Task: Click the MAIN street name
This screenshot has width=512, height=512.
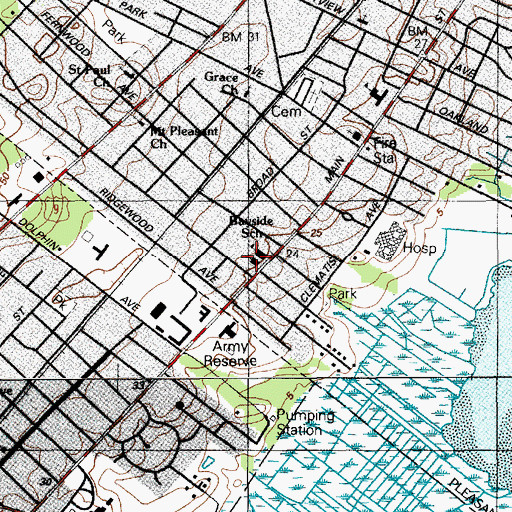Action: 335,170
